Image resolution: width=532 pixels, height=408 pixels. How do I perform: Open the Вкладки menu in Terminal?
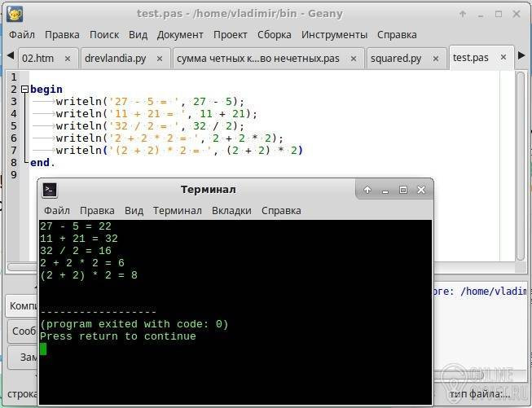[231, 210]
